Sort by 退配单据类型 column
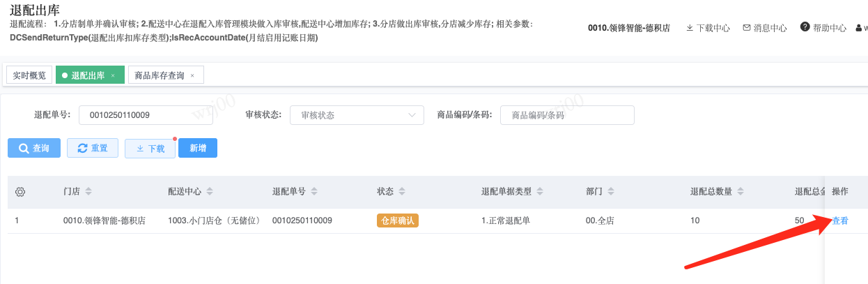 pyautogui.click(x=540, y=192)
